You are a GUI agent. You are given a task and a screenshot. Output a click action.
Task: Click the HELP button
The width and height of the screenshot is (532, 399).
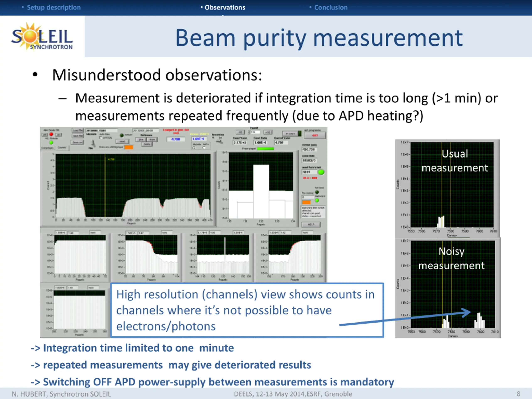[x=311, y=224]
